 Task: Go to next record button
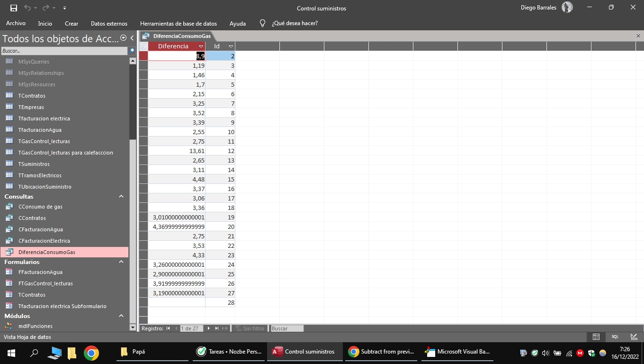(x=208, y=328)
